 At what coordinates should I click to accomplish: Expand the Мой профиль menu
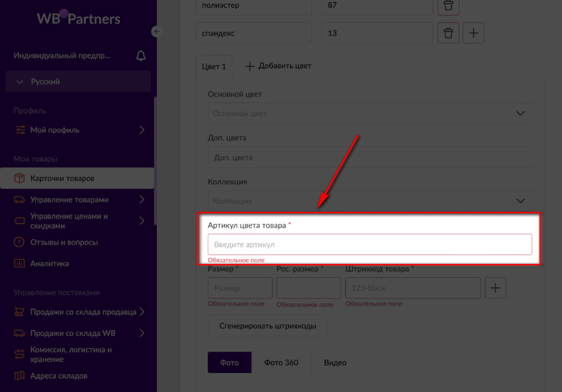[x=142, y=130]
